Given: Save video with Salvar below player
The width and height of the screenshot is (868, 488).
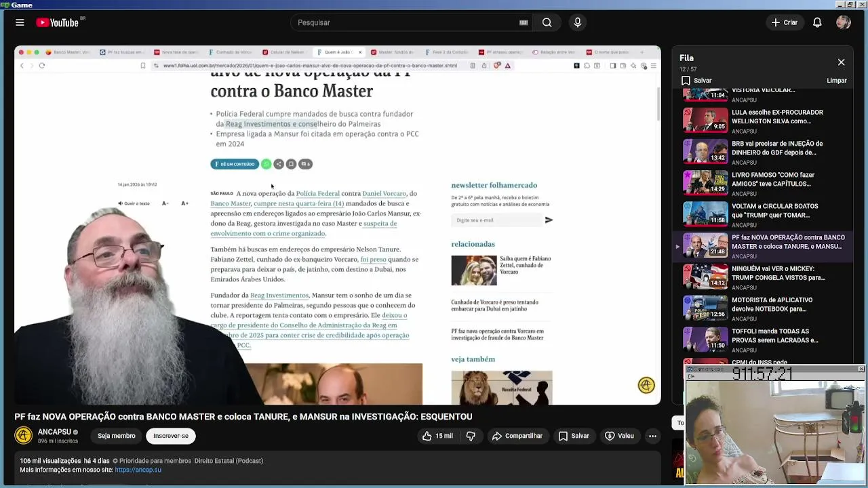Looking at the screenshot, I should (x=574, y=436).
